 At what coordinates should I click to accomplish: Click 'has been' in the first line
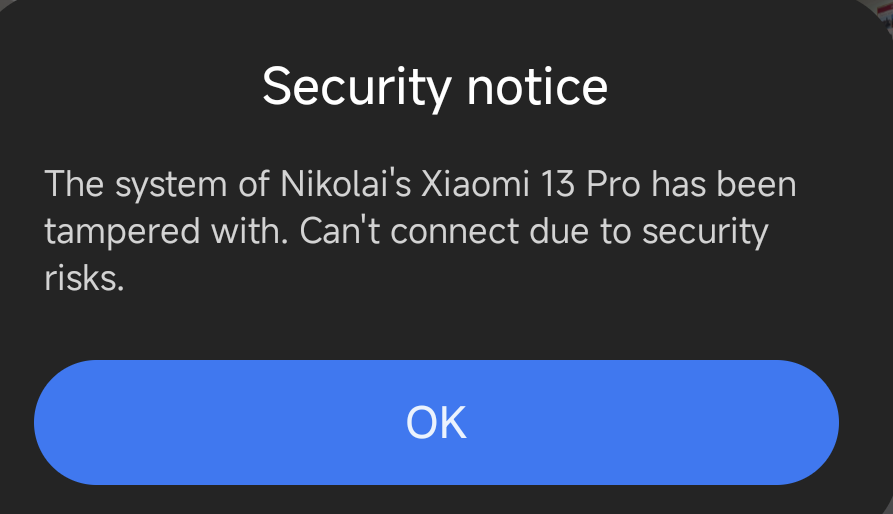tap(724, 184)
